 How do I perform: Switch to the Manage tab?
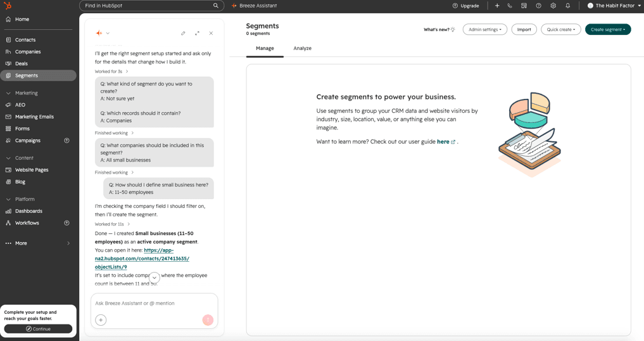coord(265,49)
